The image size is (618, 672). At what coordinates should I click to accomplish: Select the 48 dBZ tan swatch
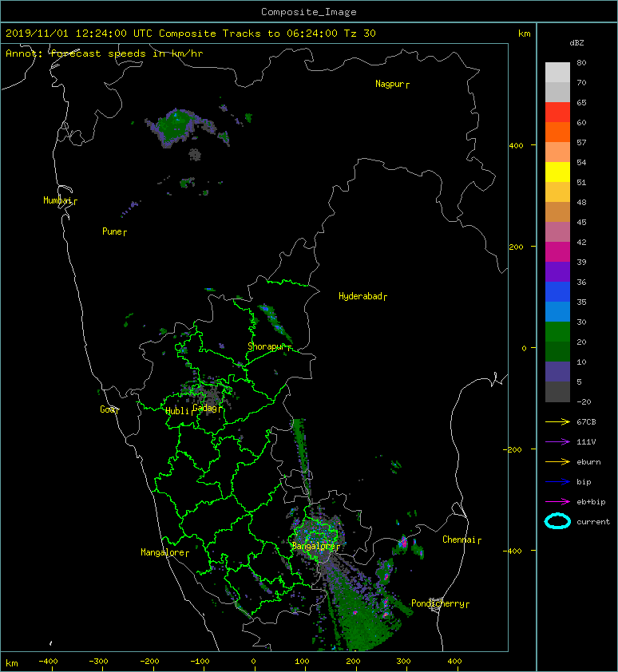pyautogui.click(x=557, y=211)
